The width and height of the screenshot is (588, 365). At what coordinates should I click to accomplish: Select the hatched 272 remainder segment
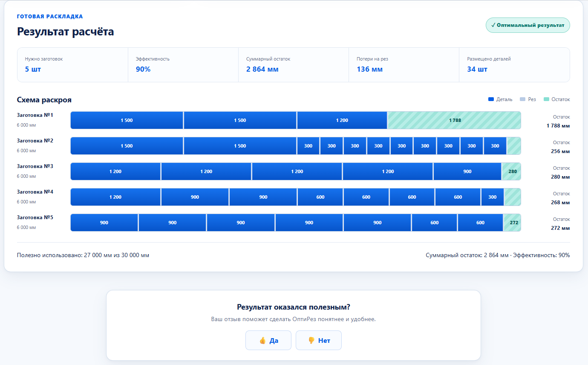[x=513, y=223]
